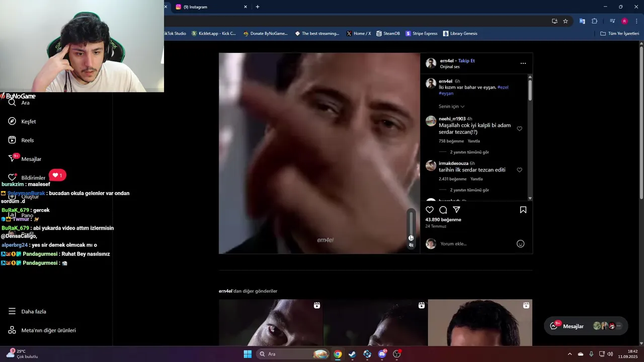Open Chrome extensions puzzle icon
Screen dimensions: 644x362
pyautogui.click(x=595, y=21)
